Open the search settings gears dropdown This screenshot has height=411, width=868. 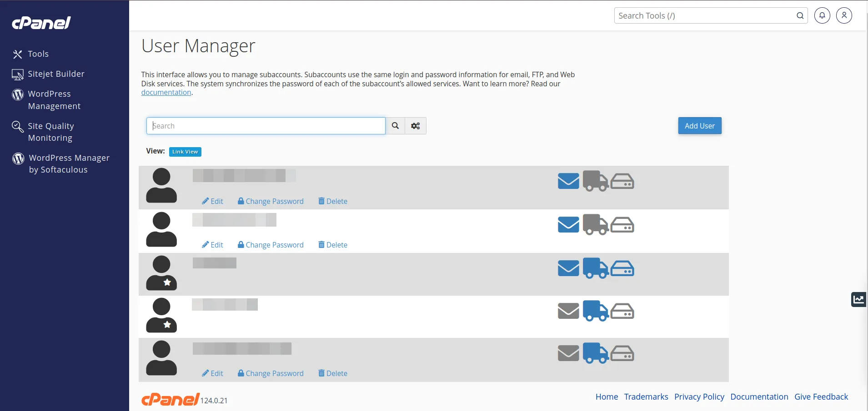click(416, 126)
